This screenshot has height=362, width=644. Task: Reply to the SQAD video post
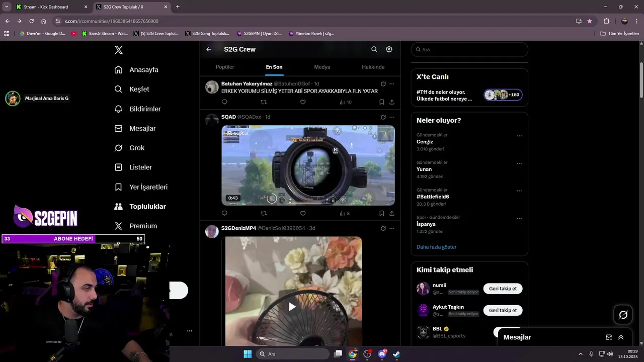pos(224,213)
